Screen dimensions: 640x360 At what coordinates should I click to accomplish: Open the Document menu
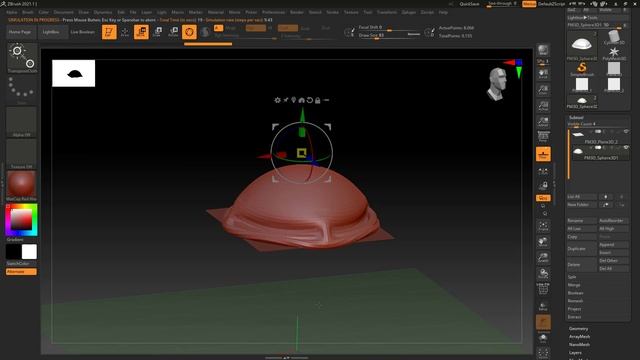(64, 12)
